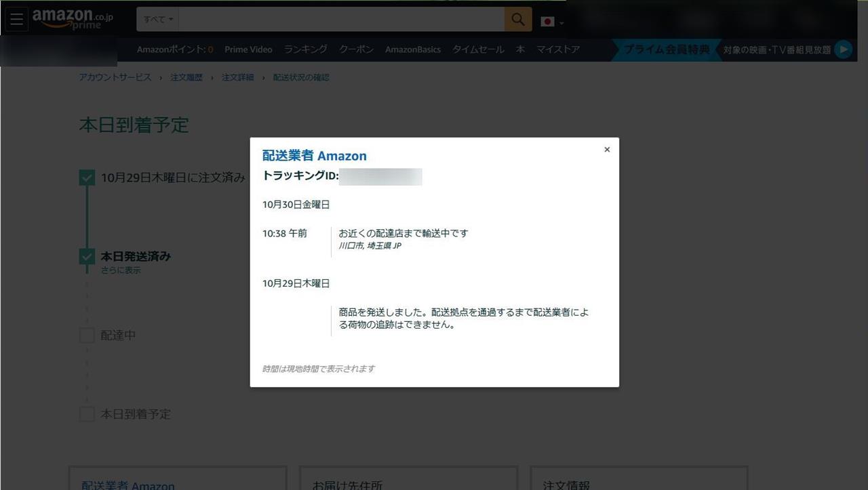Click the 注文情報 card heading
The width and height of the screenshot is (868, 490).
pyautogui.click(x=566, y=485)
